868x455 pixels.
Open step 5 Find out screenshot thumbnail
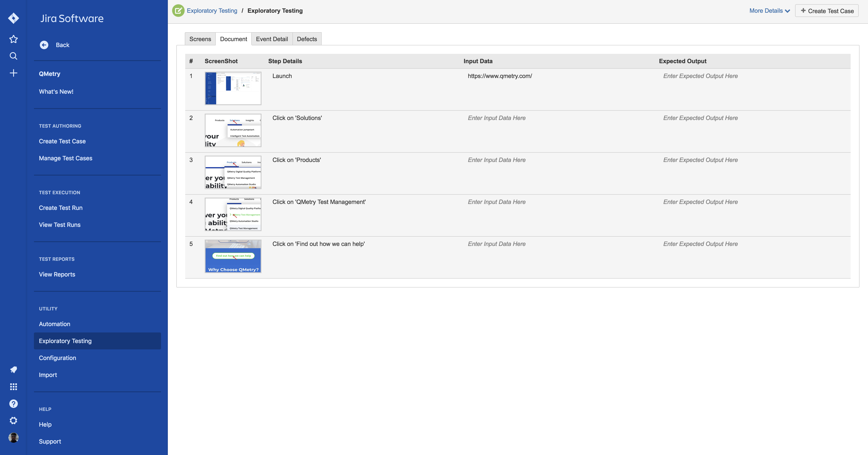point(233,256)
